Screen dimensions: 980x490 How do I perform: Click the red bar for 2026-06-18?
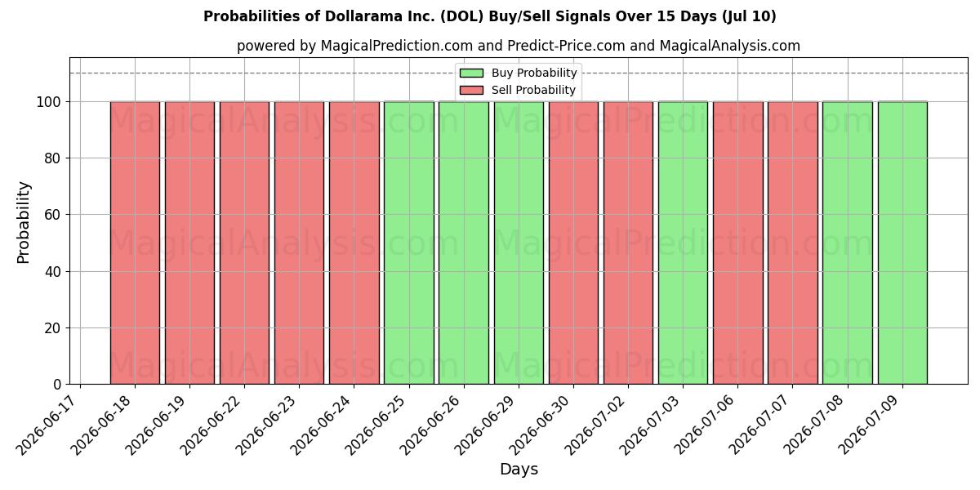[x=135, y=243]
